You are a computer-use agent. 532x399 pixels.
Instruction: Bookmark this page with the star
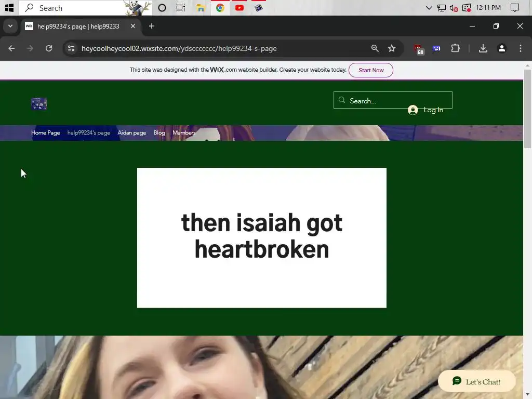click(392, 48)
